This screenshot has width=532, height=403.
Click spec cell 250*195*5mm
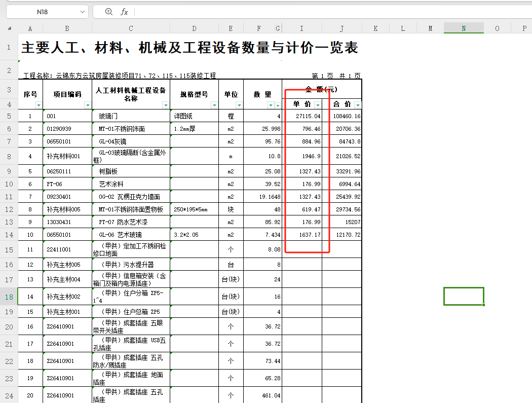click(x=194, y=209)
